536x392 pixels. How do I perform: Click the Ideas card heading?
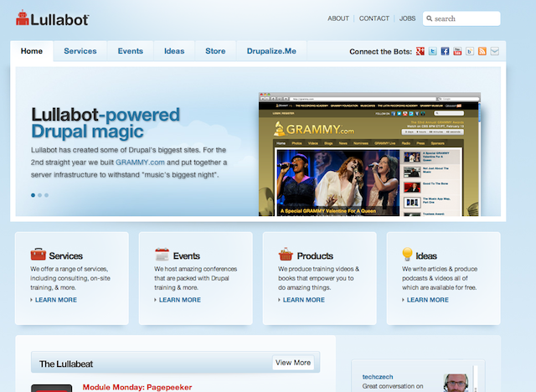[426, 256]
